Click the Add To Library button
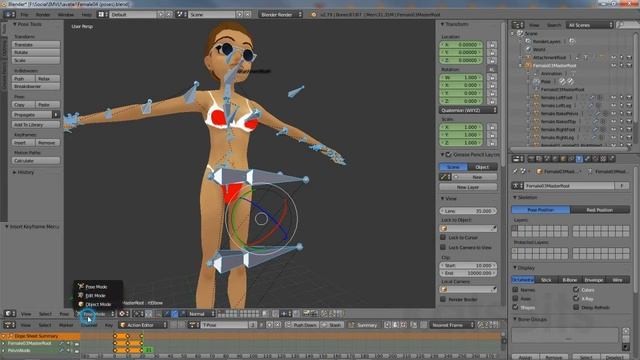The width and height of the screenshot is (640, 360). tap(36, 124)
